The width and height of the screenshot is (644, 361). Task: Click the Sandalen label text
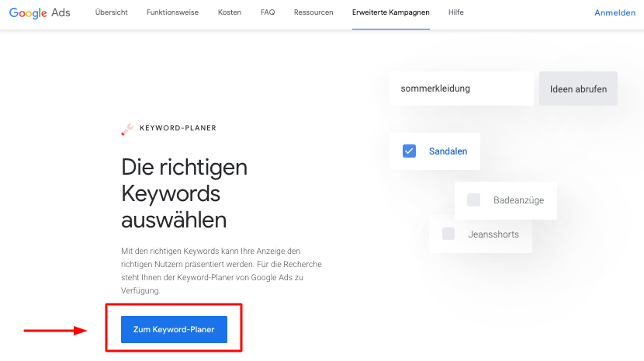click(448, 151)
